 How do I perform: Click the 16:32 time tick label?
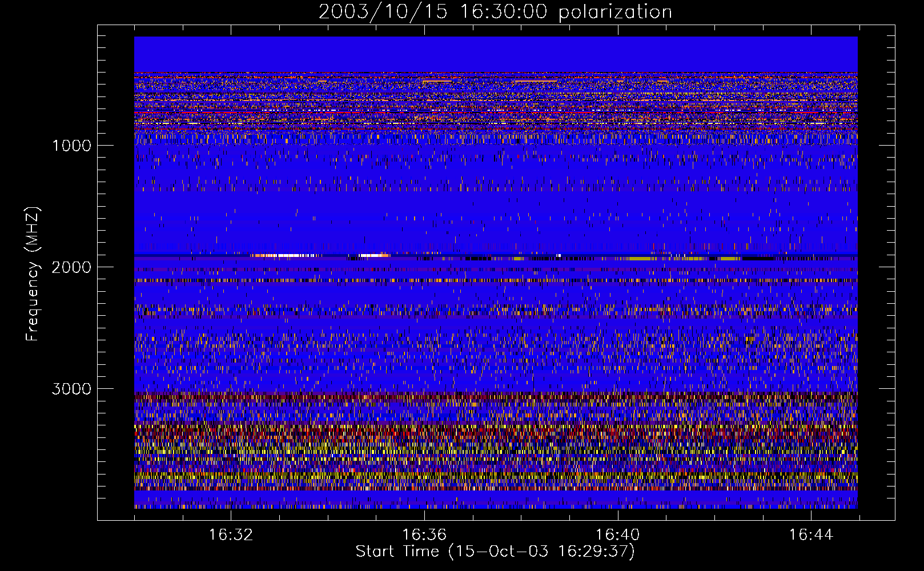point(231,535)
